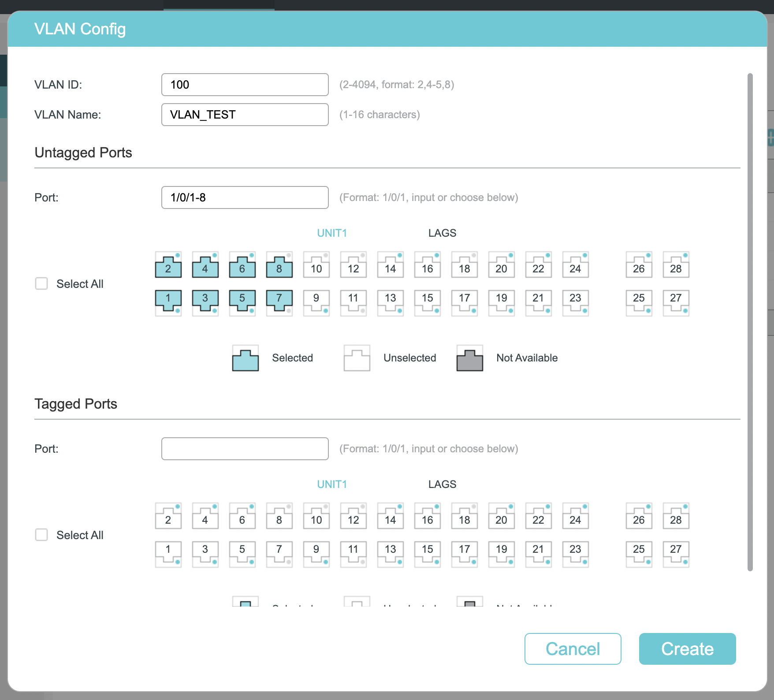Deselect untagged port 6
Viewport: 774px width, 700px height.
click(242, 265)
